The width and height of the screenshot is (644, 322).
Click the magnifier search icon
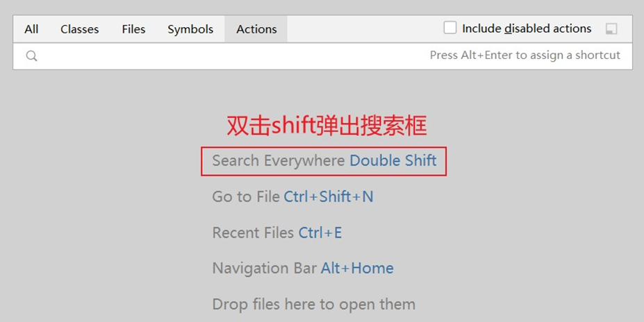32,56
